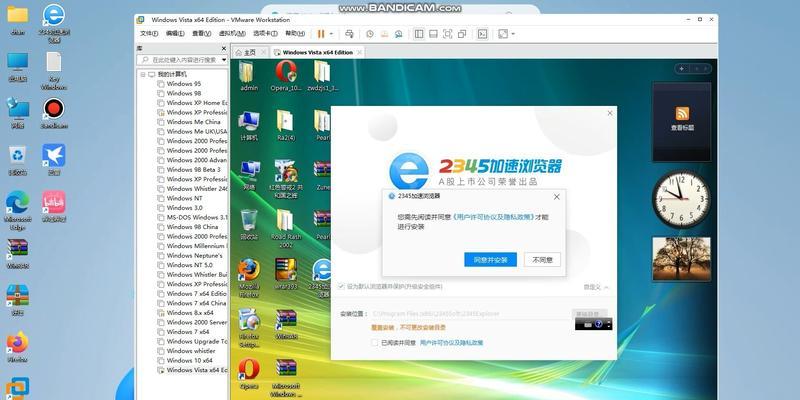Select the Opera_10 installer icon on Vista desktop

click(286, 76)
